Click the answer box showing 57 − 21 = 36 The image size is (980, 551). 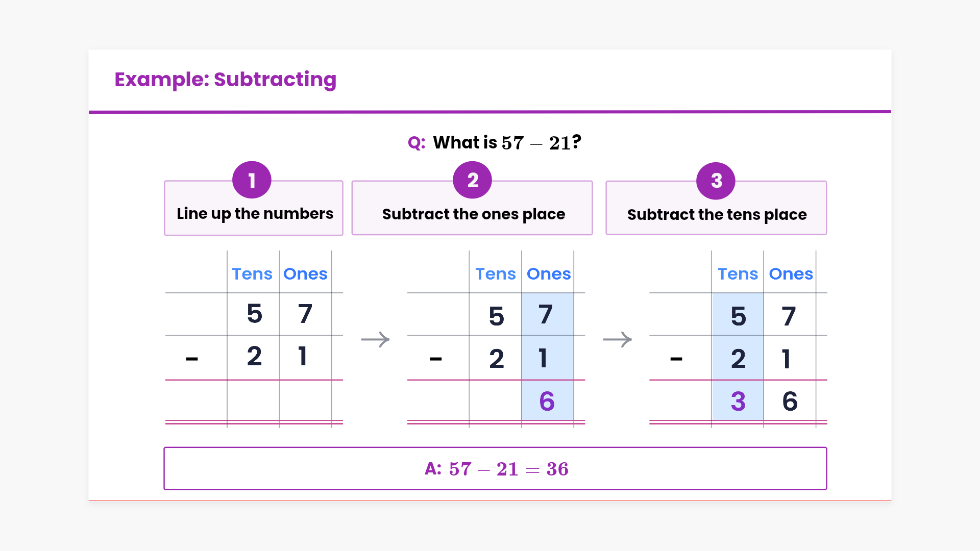(x=495, y=468)
